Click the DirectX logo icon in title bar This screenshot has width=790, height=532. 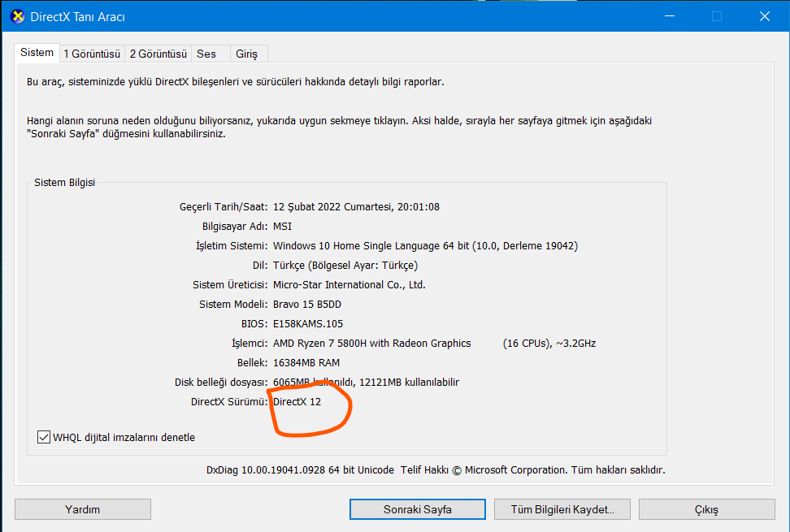pos(18,16)
